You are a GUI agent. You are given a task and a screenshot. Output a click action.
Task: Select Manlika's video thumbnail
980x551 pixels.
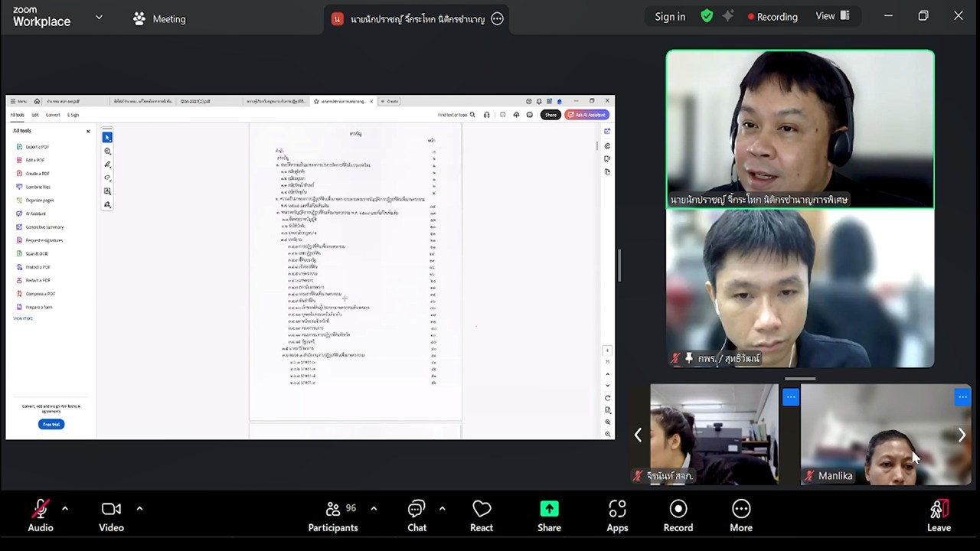click(x=885, y=434)
